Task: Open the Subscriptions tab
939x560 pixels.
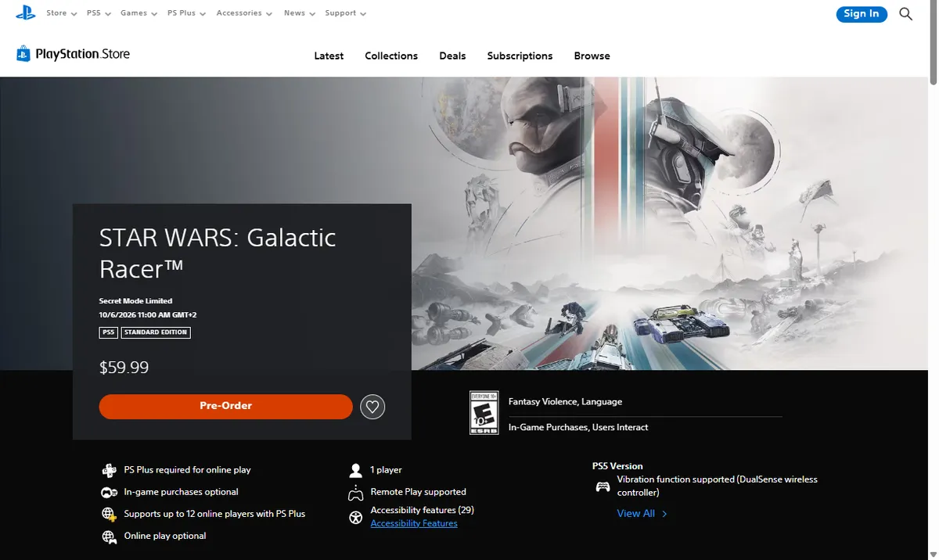Action: [520, 56]
